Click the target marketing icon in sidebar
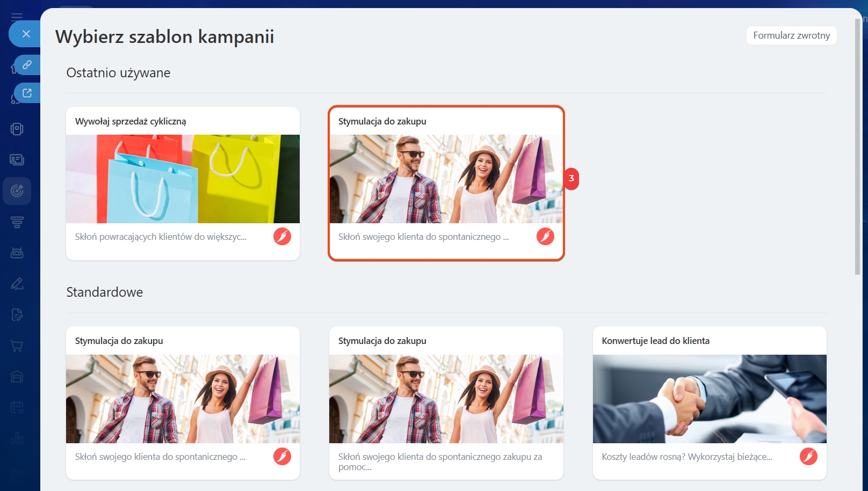The height and width of the screenshot is (491, 868). tap(17, 190)
